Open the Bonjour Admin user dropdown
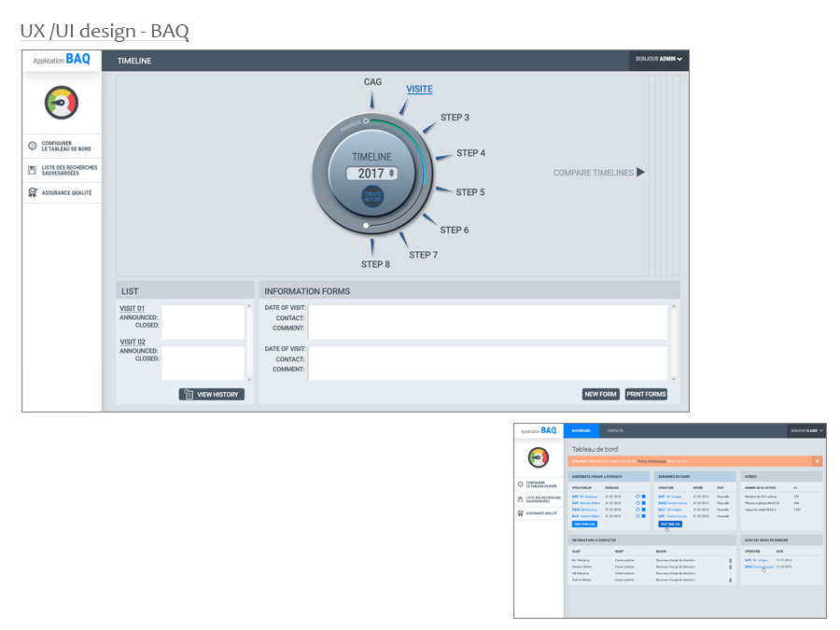Image resolution: width=840 pixels, height=630 pixels. click(x=659, y=60)
